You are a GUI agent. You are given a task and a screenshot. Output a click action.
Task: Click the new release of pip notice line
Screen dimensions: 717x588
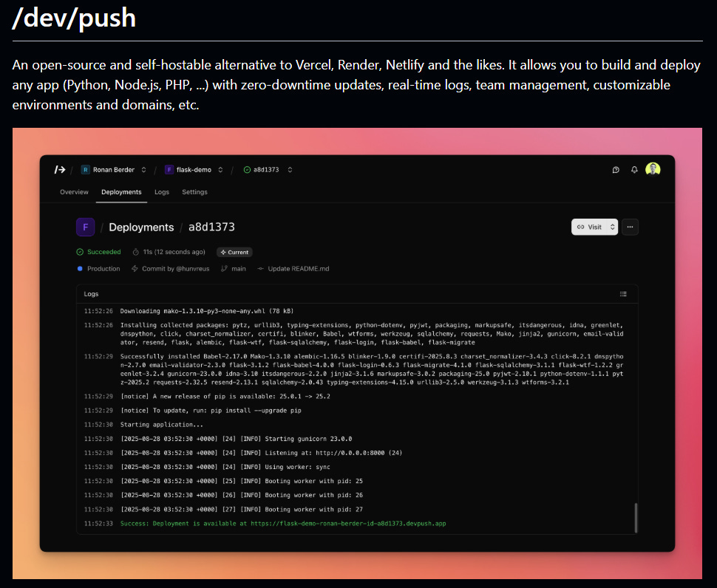(x=225, y=396)
